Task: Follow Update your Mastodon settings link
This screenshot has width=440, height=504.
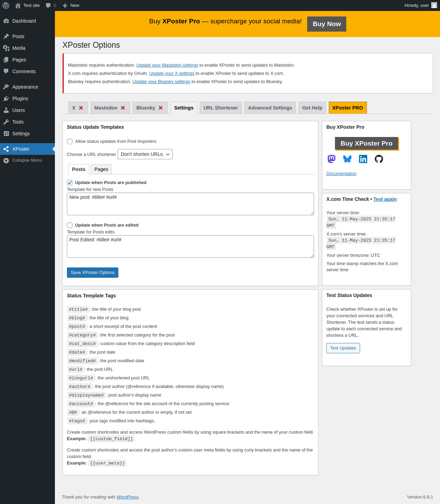Action: click(167, 65)
